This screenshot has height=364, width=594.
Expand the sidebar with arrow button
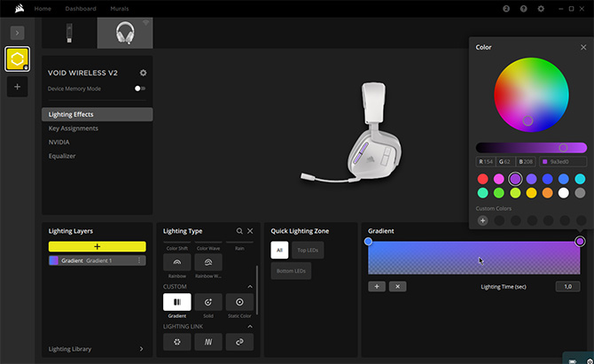(18, 33)
